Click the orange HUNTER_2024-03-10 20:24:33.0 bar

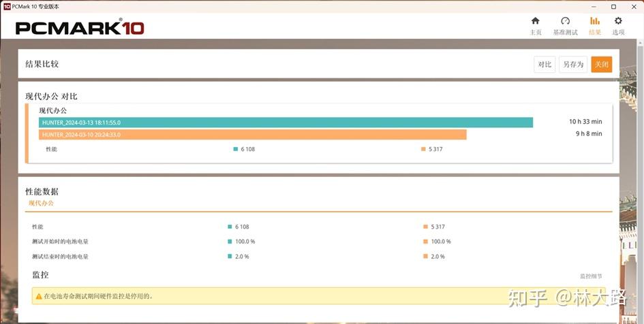coord(253,135)
